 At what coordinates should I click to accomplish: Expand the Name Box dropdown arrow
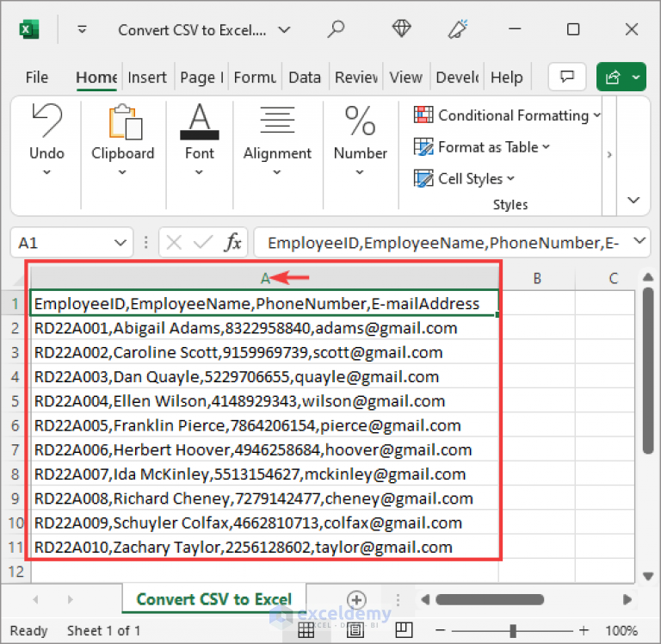coord(120,243)
